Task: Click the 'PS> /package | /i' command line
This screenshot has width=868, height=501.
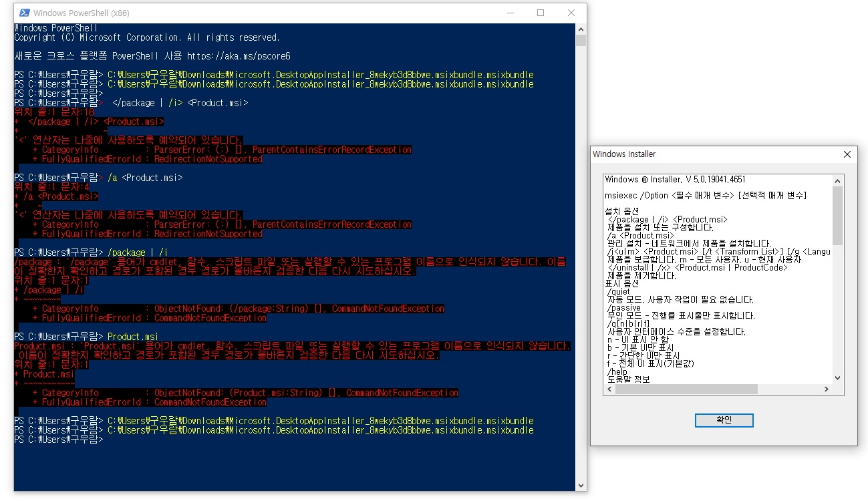Action: 91,253
